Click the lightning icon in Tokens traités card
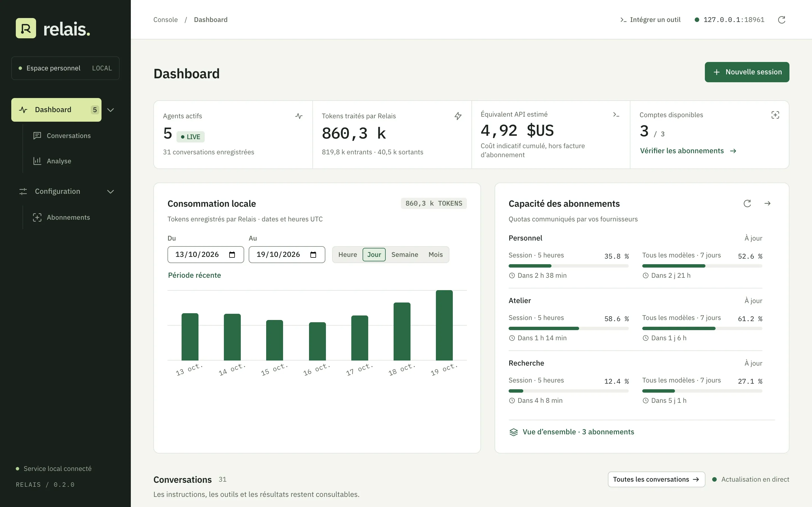The height and width of the screenshot is (507, 812). coord(458,116)
